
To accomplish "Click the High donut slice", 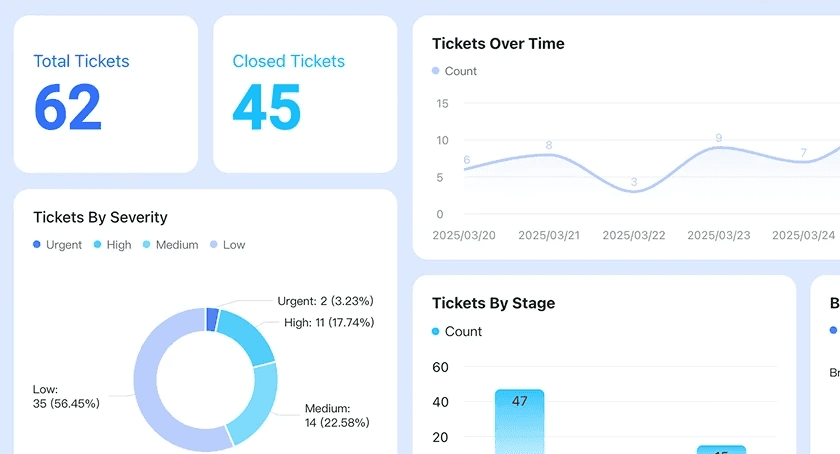I will 248,337.
